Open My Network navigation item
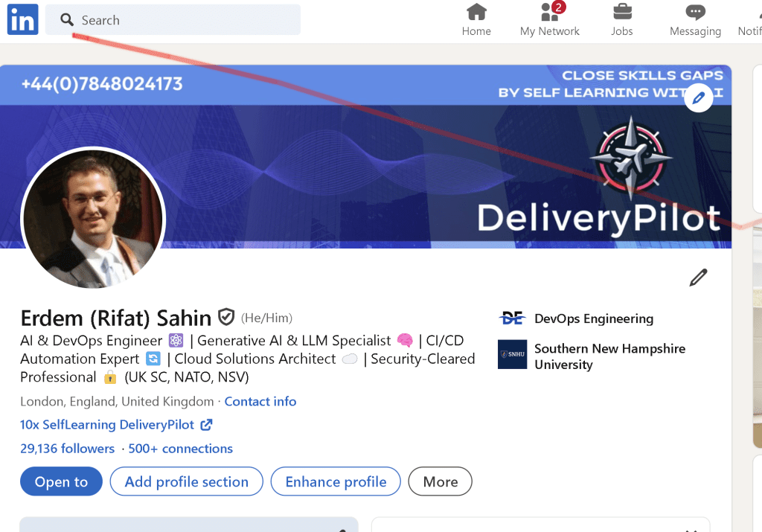762x532 pixels. pos(550,20)
